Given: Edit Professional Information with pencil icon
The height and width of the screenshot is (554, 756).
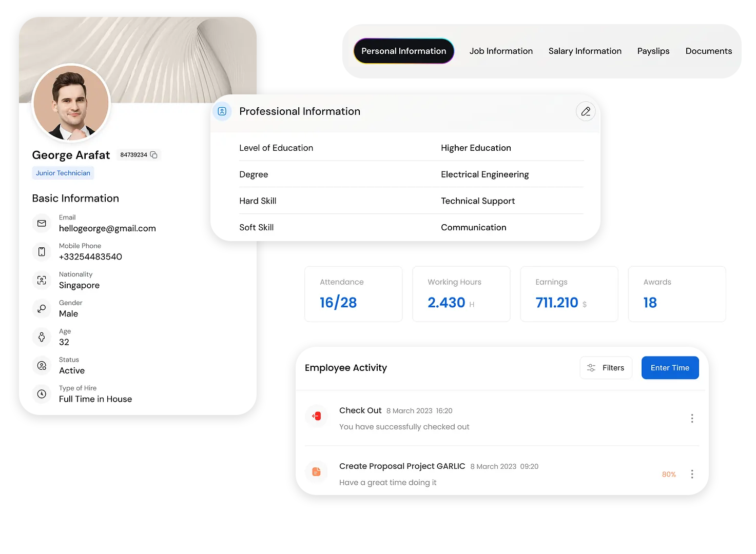Looking at the screenshot, I should (x=586, y=111).
